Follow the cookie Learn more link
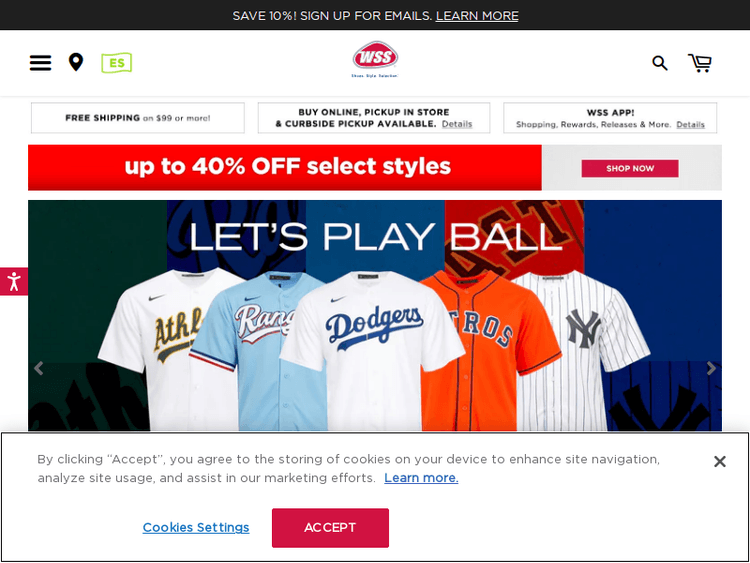 pyautogui.click(x=421, y=478)
